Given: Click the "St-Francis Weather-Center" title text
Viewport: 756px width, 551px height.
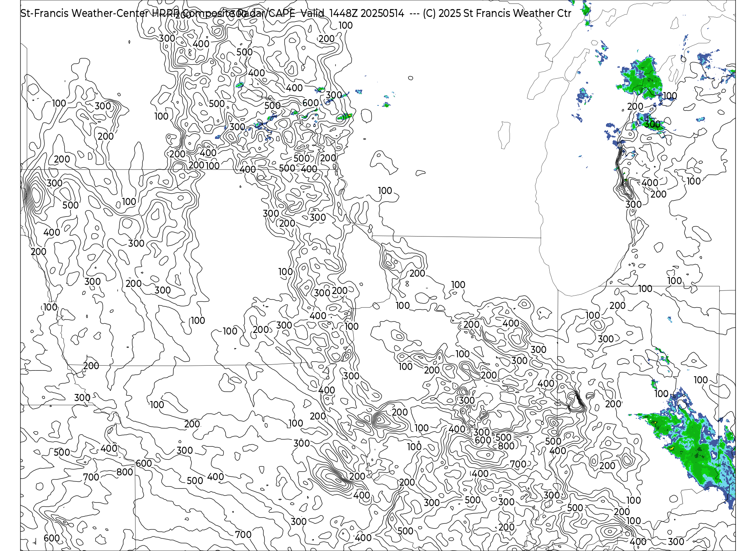Looking at the screenshot, I should (x=85, y=13).
